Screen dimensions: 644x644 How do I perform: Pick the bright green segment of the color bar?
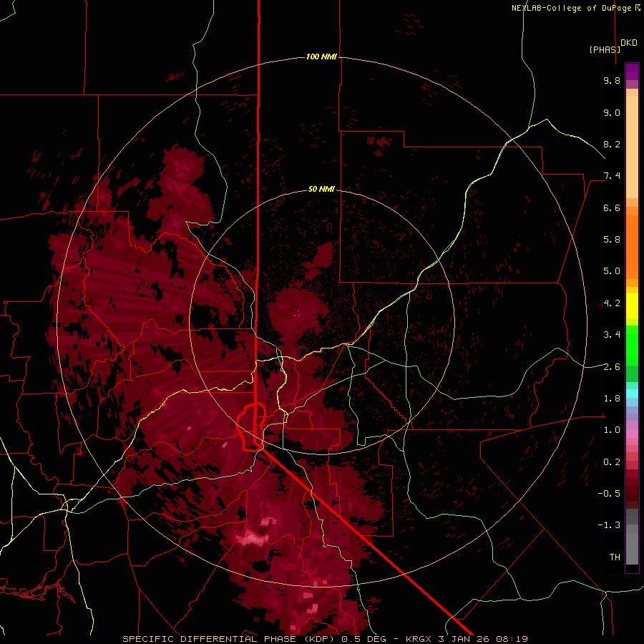632,345
